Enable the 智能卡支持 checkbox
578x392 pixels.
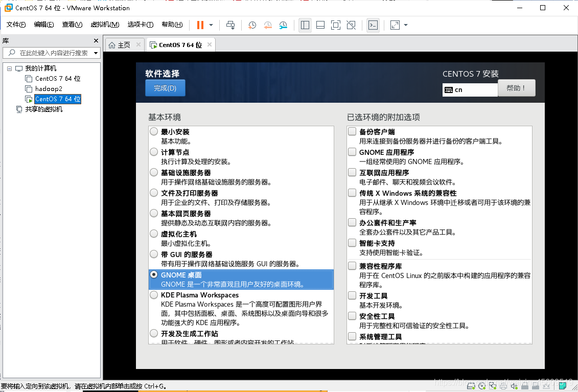(353, 243)
